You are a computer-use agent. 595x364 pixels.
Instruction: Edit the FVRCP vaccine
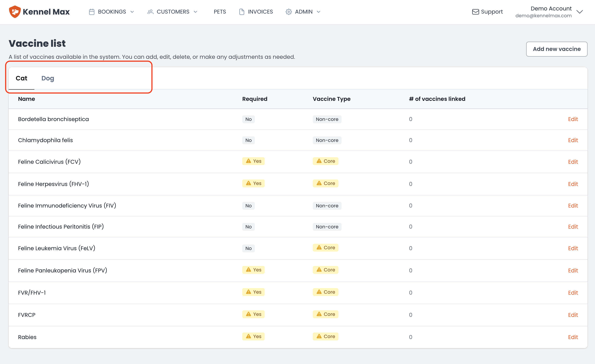(573, 315)
